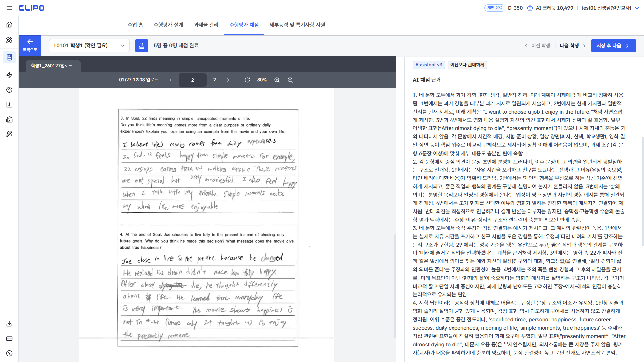Click the 개인 유료 plan badge
644x362 pixels.
[x=495, y=8]
